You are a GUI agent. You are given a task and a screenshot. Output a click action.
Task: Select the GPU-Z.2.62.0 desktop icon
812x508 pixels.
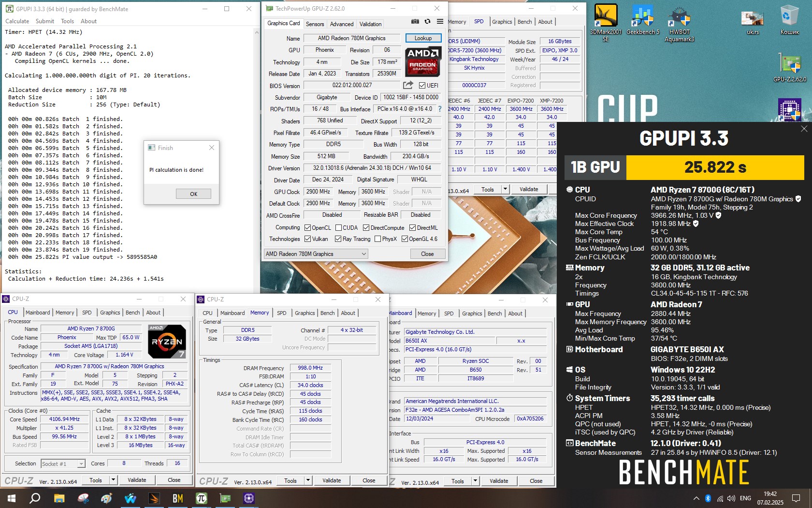[x=790, y=68]
